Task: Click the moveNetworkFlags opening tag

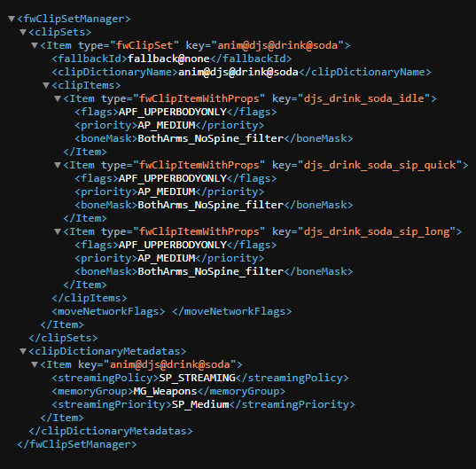Action: click(108, 311)
